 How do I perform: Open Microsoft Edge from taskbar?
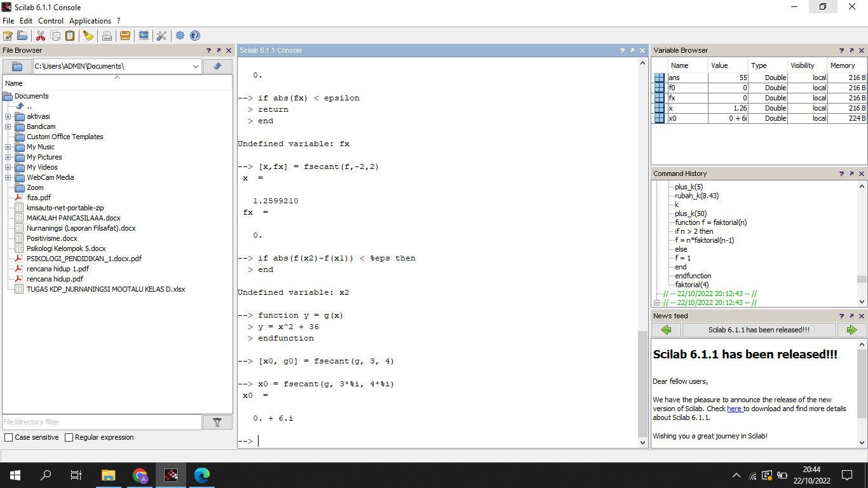click(x=201, y=475)
